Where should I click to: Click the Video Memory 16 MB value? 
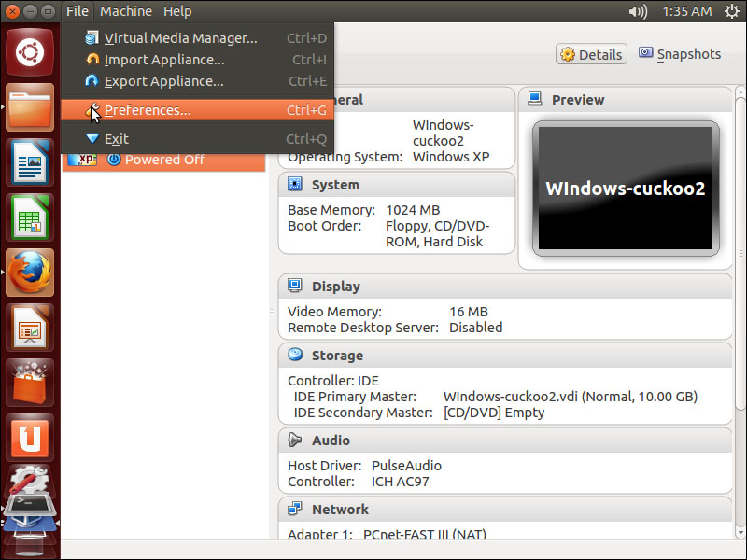[469, 312]
